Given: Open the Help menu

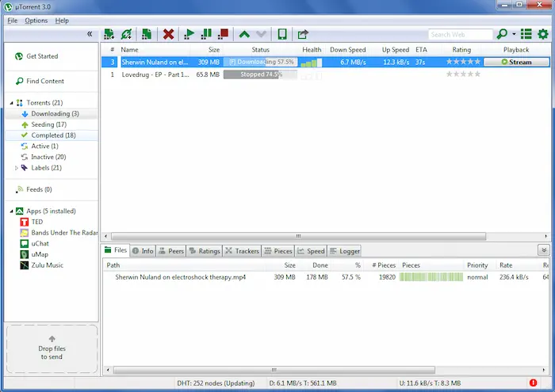Looking at the screenshot, I should coord(62,21).
